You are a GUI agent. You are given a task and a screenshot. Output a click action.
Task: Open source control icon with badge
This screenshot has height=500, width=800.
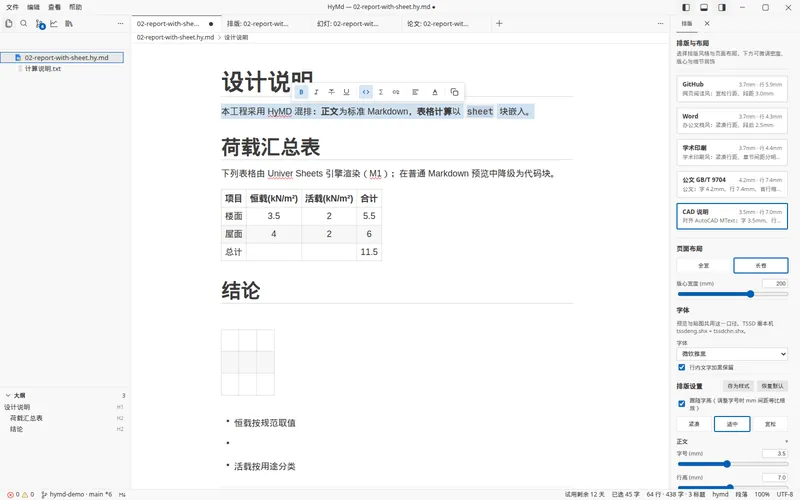tap(40, 24)
